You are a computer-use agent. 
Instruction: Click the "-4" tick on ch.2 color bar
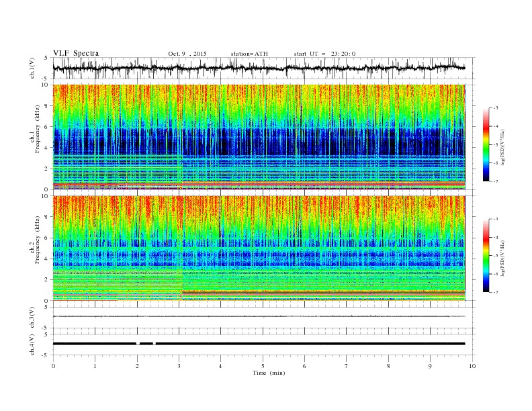pyautogui.click(x=496, y=237)
